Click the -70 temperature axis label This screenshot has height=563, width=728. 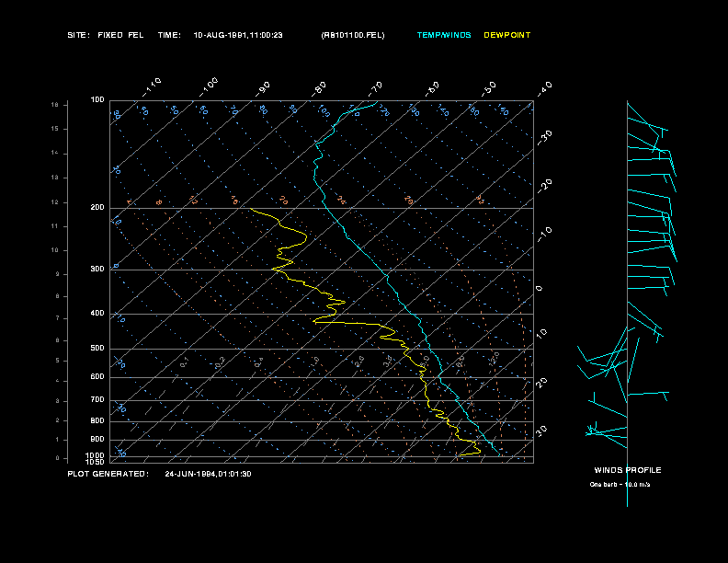(x=375, y=89)
